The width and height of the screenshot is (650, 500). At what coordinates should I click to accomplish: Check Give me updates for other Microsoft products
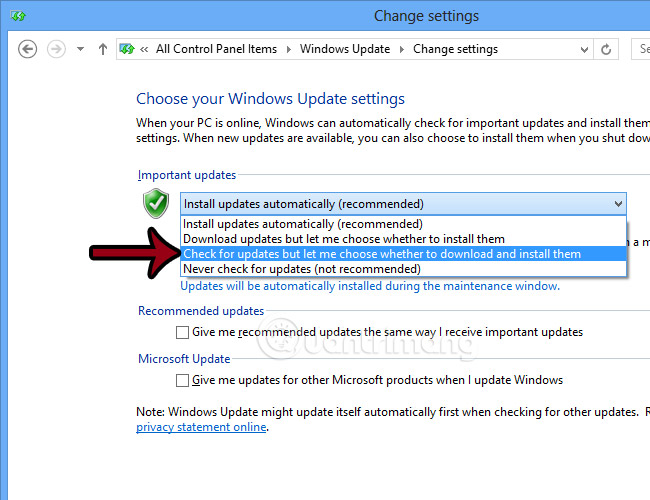coord(182,381)
